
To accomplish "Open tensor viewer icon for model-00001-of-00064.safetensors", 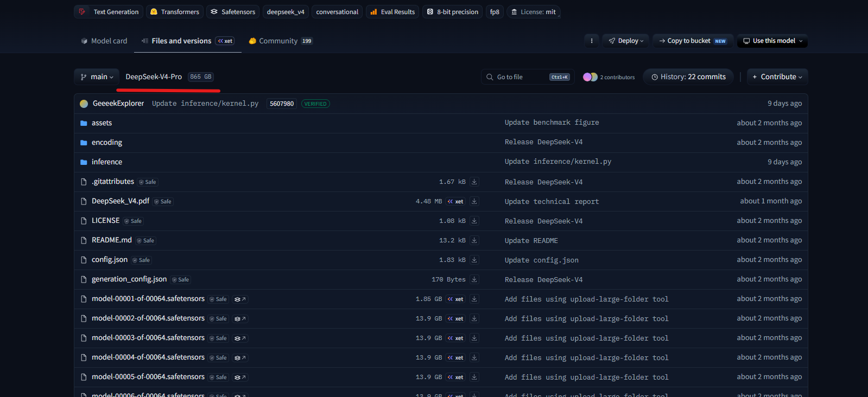I will pyautogui.click(x=240, y=299).
